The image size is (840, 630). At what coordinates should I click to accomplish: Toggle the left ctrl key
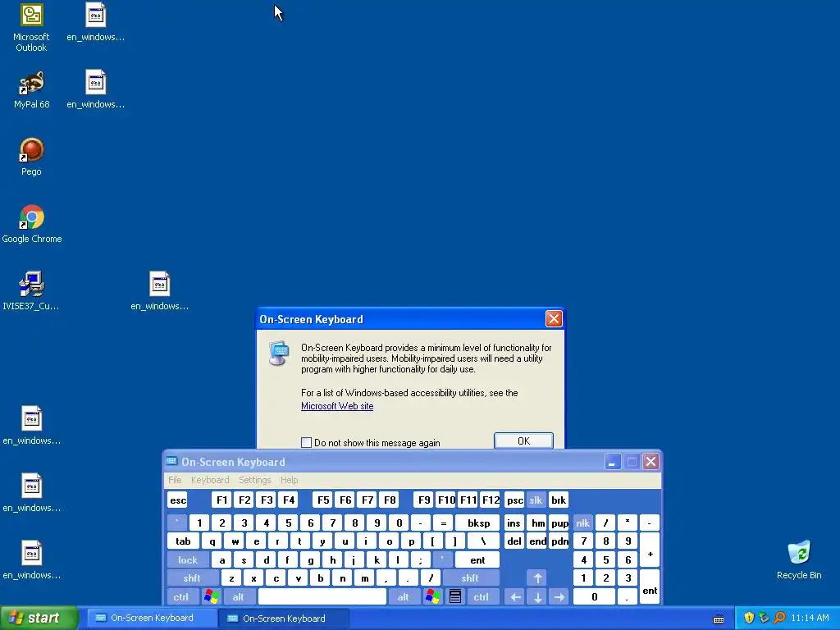[x=181, y=596]
